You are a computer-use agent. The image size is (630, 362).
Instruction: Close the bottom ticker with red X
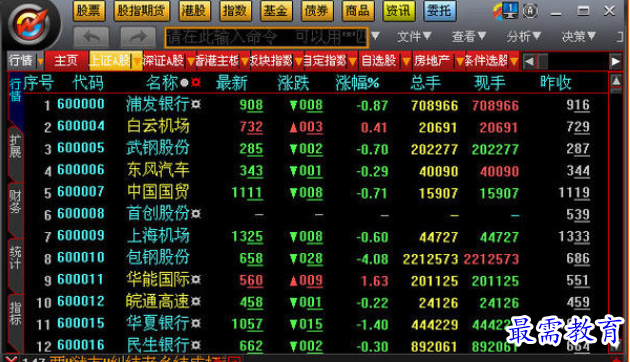[x=12, y=359]
